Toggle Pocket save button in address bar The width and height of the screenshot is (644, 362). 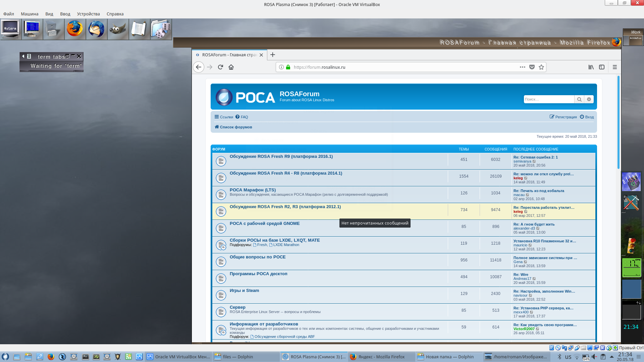click(x=532, y=67)
